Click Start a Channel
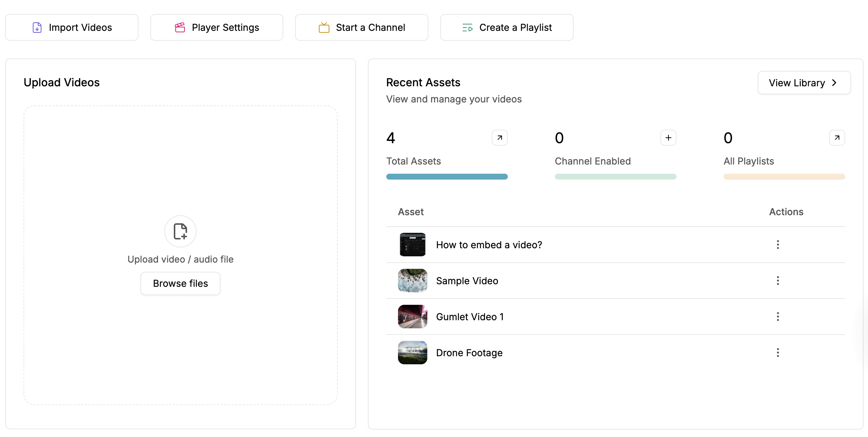 (x=362, y=28)
